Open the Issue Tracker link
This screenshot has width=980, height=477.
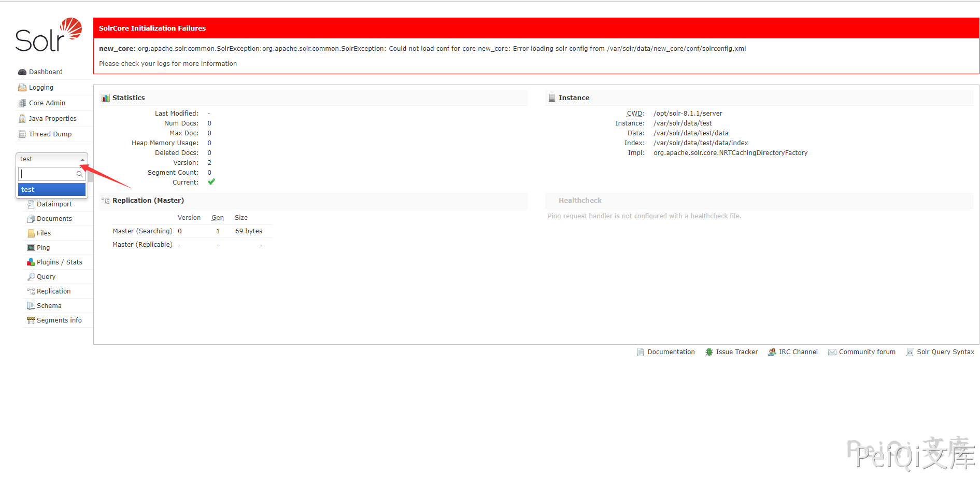[x=737, y=352]
